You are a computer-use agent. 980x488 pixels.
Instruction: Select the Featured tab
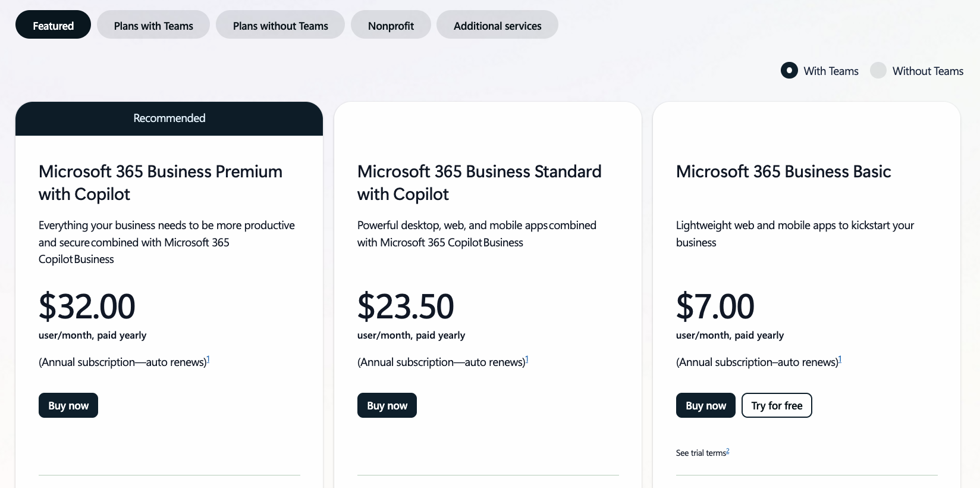pos(53,25)
